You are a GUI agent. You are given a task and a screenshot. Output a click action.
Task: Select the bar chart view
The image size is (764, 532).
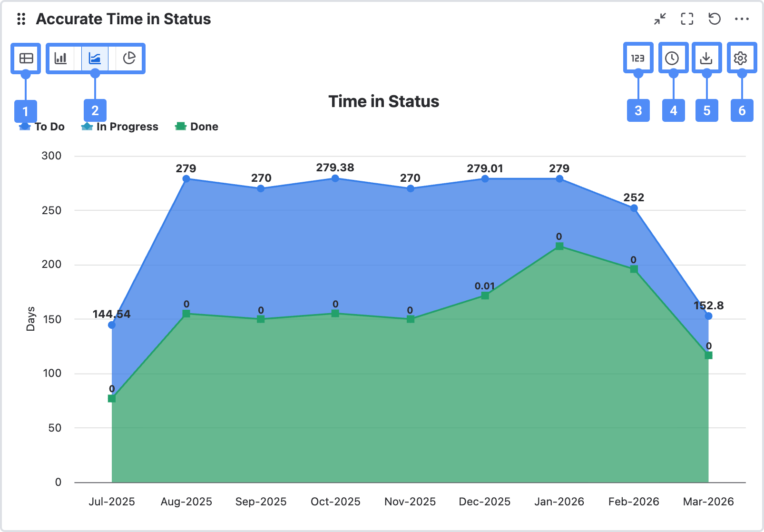click(x=61, y=59)
